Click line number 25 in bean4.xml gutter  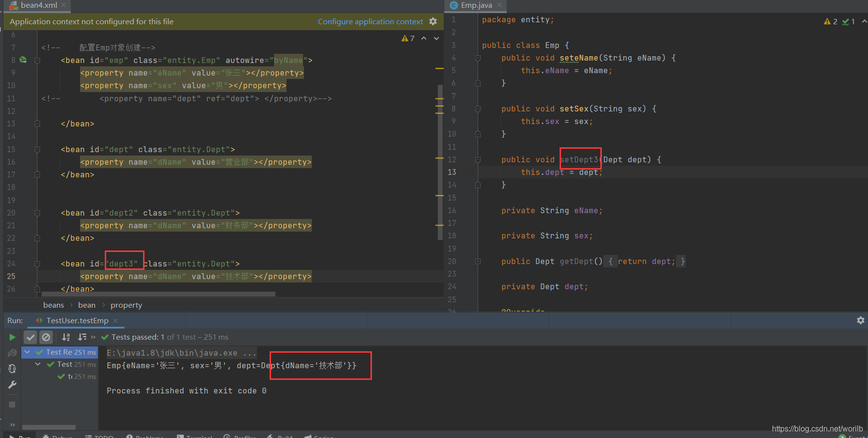click(x=11, y=276)
